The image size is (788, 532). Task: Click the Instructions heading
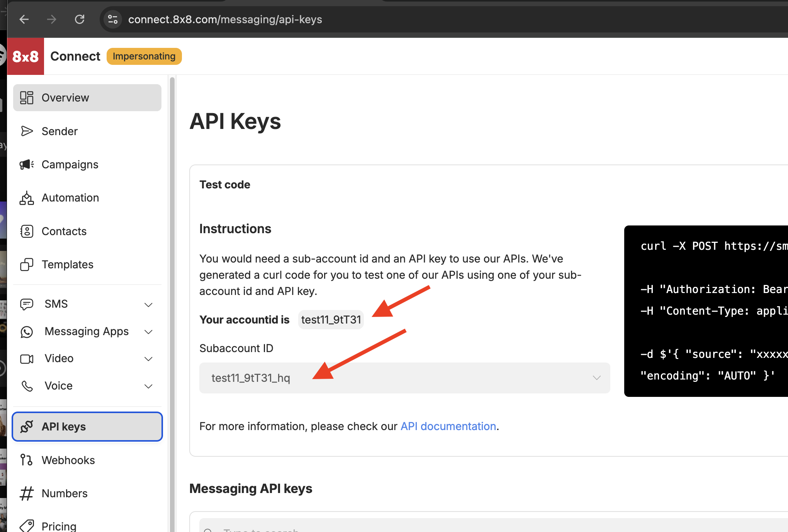point(235,229)
